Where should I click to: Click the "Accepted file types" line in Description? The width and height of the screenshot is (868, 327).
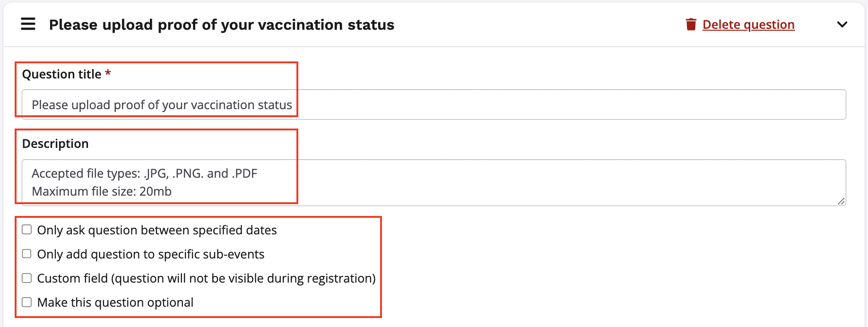click(144, 173)
